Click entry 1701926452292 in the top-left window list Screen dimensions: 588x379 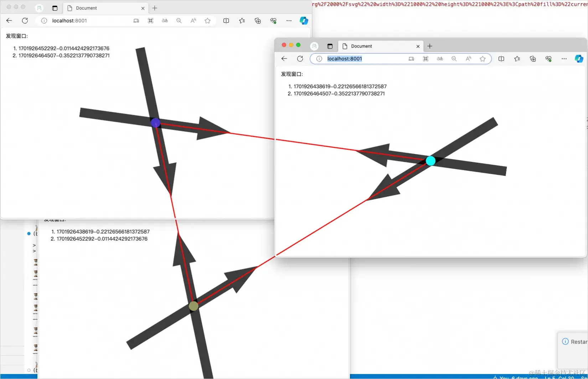(x=64, y=48)
